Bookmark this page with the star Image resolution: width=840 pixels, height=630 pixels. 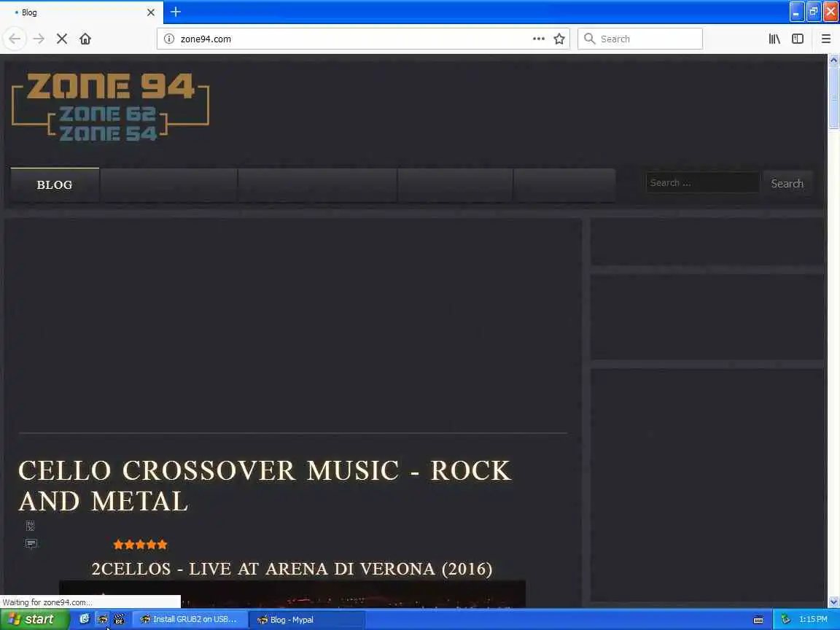(559, 39)
